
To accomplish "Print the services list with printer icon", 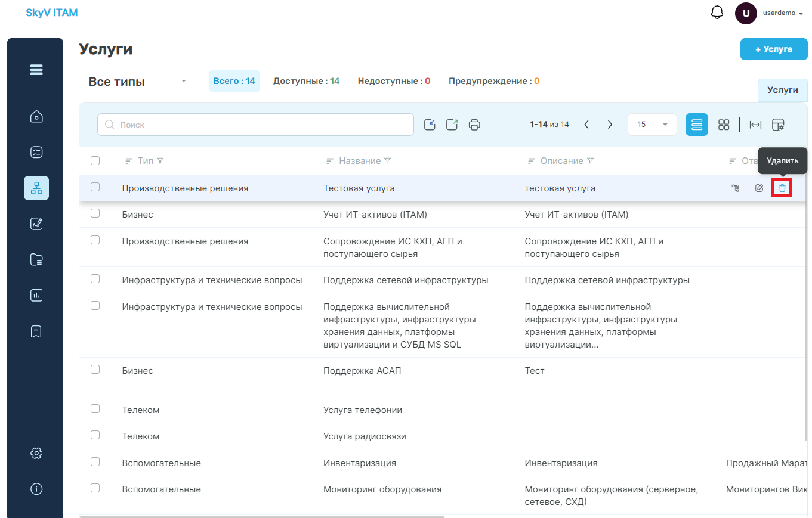I will click(474, 125).
